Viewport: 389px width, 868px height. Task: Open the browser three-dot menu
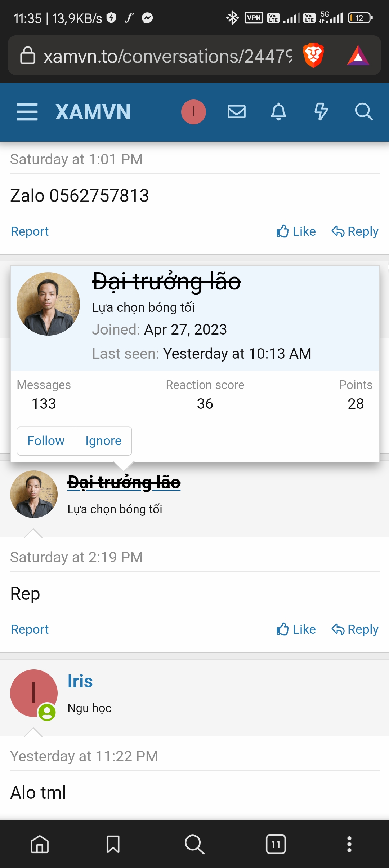point(349,844)
